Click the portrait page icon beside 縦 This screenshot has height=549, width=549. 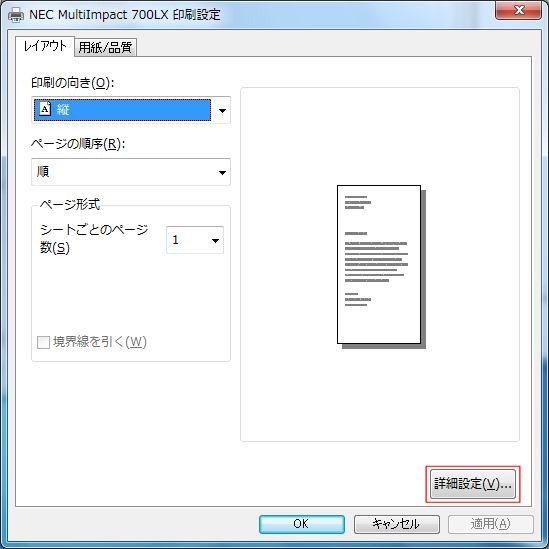[45, 109]
